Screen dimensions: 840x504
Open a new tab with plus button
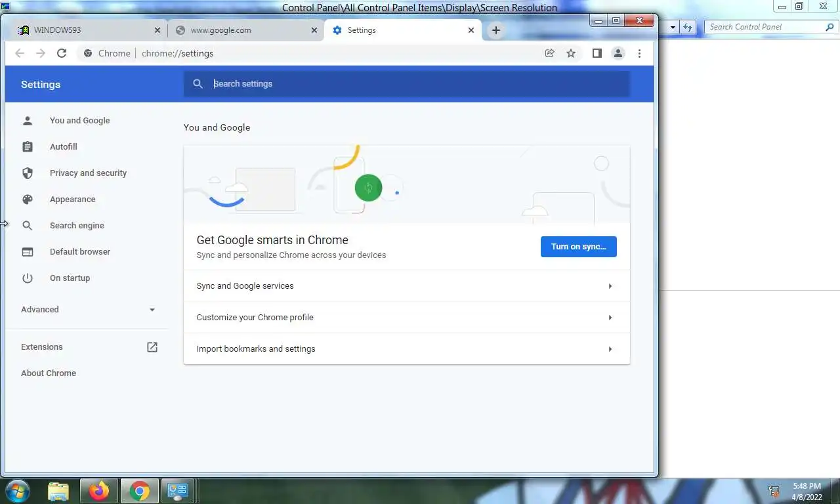tap(496, 30)
